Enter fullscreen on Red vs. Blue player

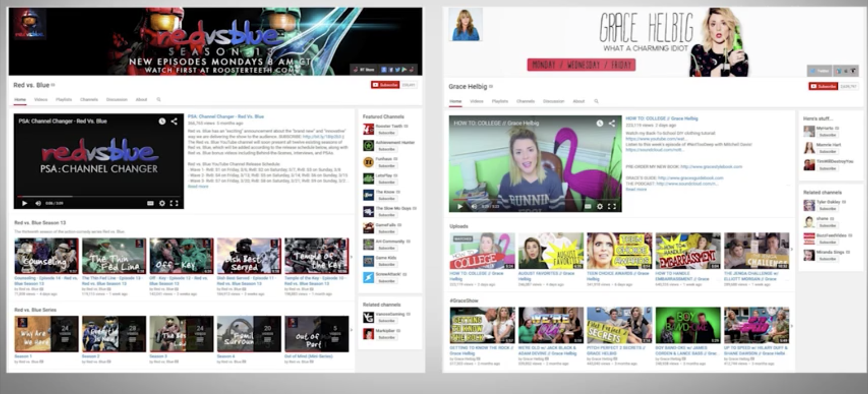pyautogui.click(x=174, y=203)
